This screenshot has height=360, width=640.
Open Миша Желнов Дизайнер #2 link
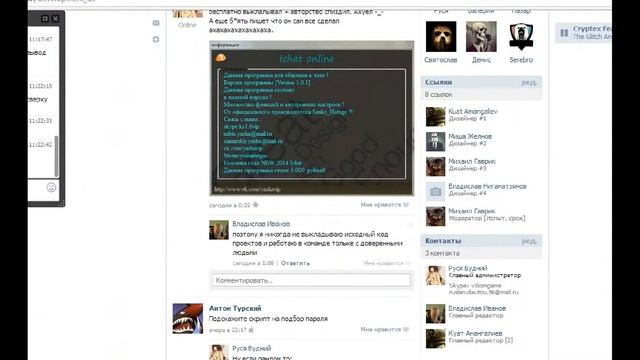470,136
